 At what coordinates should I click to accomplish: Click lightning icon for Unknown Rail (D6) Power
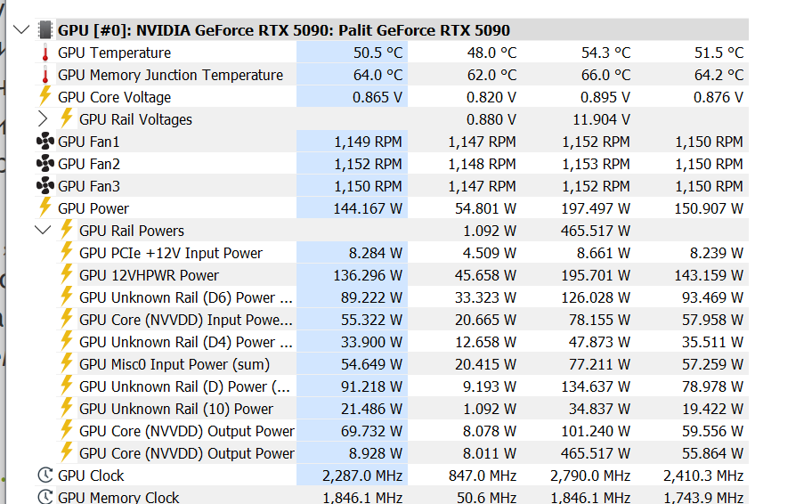66,297
